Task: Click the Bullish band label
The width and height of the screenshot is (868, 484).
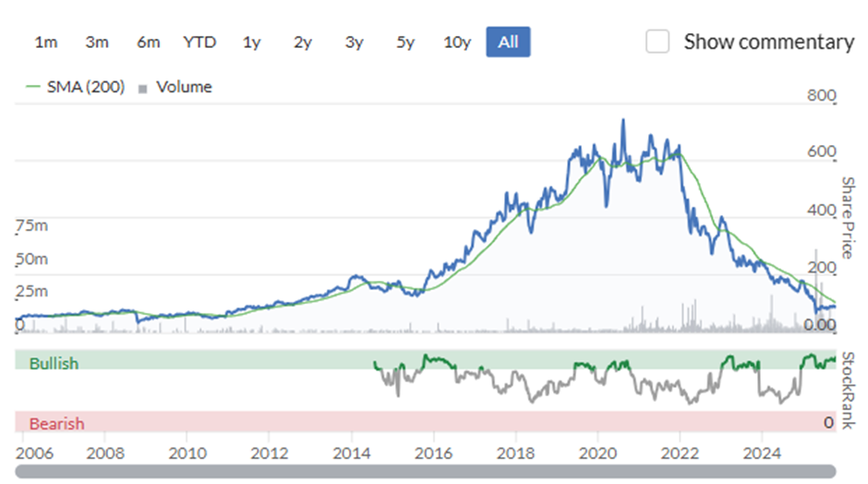Action: click(x=54, y=363)
